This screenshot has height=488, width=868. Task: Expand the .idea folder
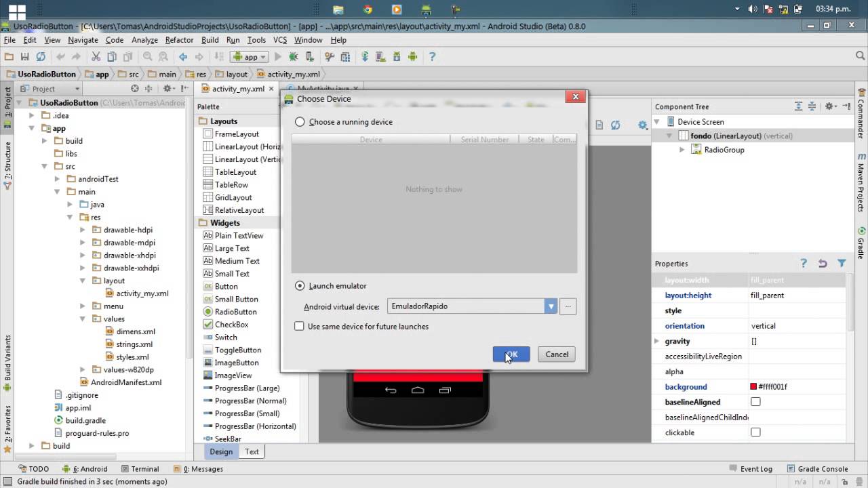point(31,115)
